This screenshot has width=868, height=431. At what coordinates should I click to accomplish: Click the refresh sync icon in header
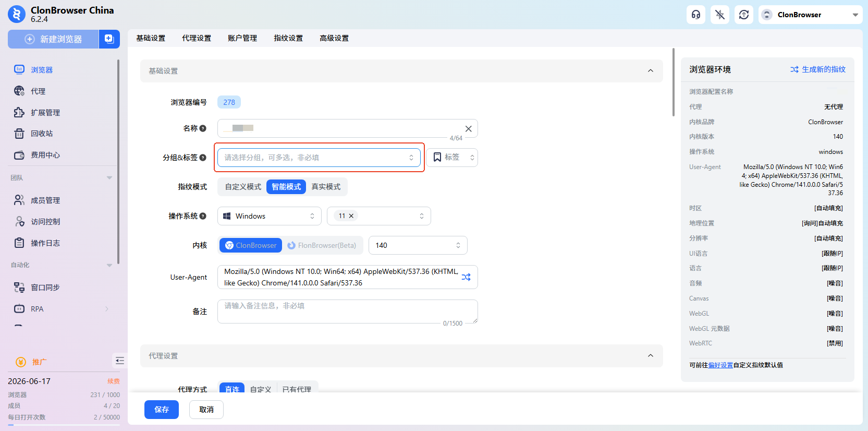point(744,15)
